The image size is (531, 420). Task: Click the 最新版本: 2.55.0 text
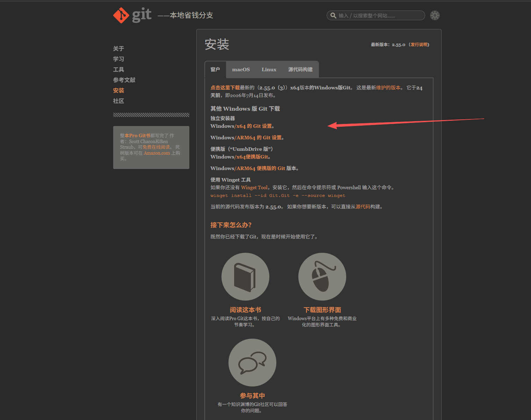(x=388, y=45)
